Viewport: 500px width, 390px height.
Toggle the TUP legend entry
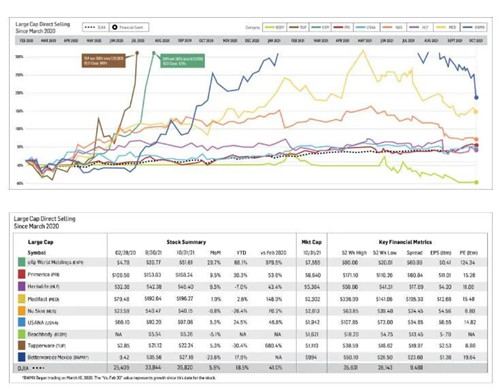(x=298, y=27)
